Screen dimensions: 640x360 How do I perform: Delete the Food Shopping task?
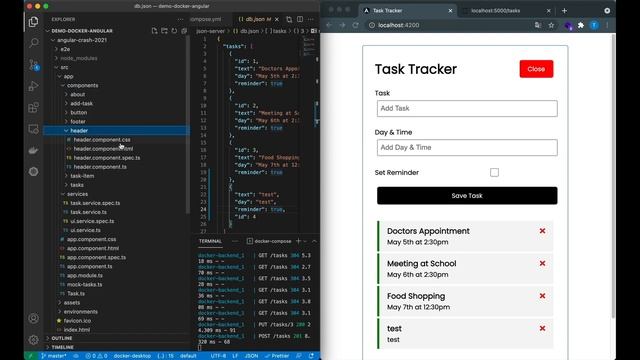[x=542, y=296]
